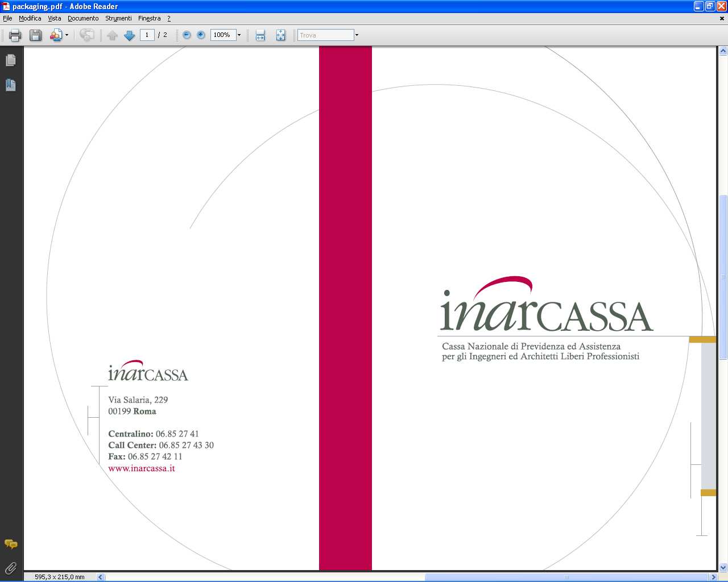
Task: Open the Vista menu
Action: pos(55,18)
